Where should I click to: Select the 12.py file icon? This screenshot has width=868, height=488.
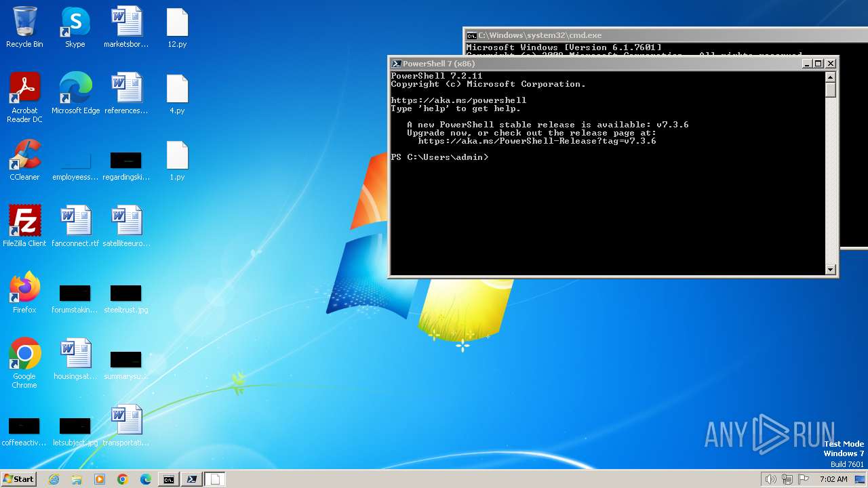click(177, 27)
